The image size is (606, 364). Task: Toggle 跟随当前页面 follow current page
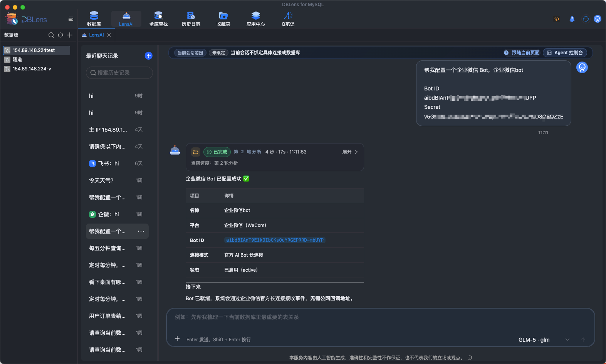(525, 53)
